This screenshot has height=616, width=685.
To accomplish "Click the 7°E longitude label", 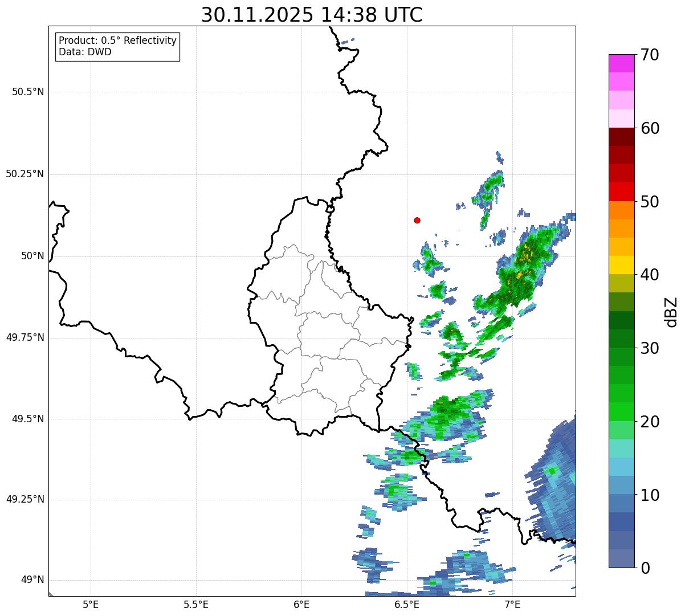I will click(x=512, y=604).
